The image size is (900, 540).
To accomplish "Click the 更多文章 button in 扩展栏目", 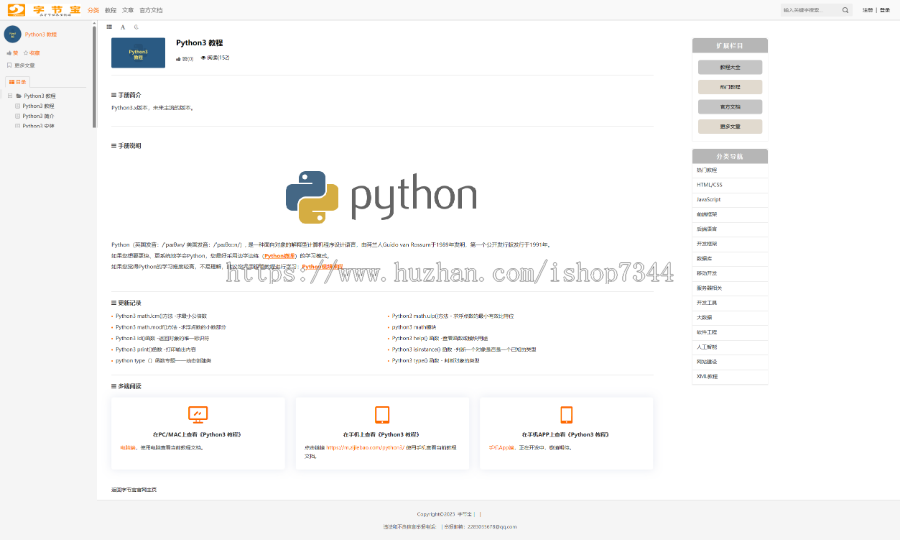I will tap(730, 127).
